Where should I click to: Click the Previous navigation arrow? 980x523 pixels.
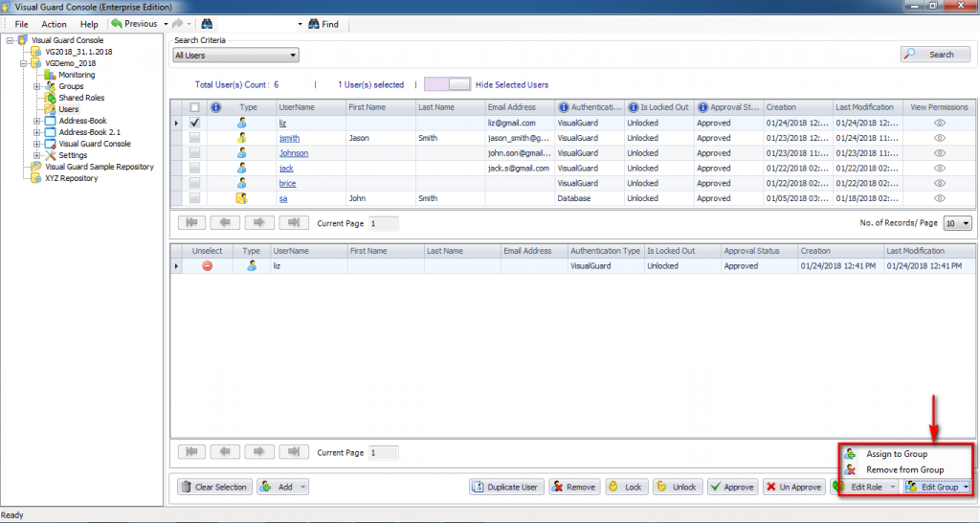pos(134,24)
